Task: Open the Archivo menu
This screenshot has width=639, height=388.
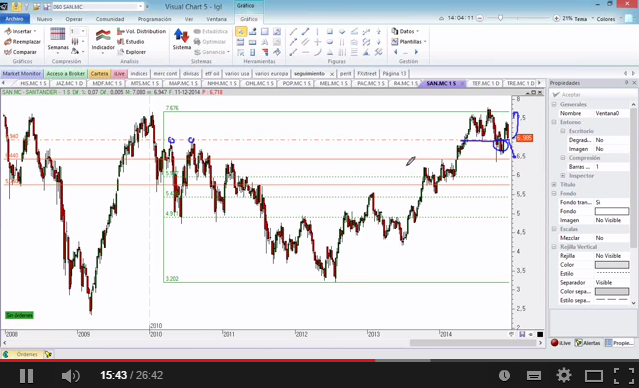Action: (x=14, y=19)
